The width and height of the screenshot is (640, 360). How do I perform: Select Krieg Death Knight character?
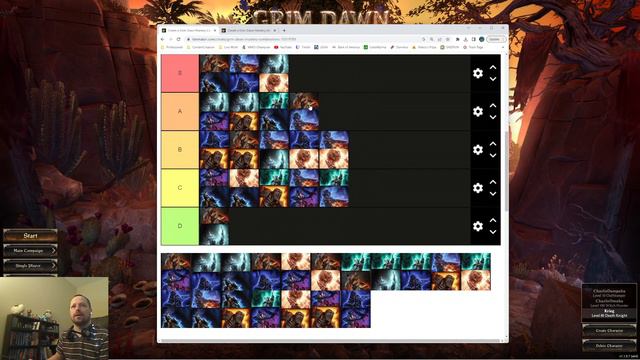609,313
